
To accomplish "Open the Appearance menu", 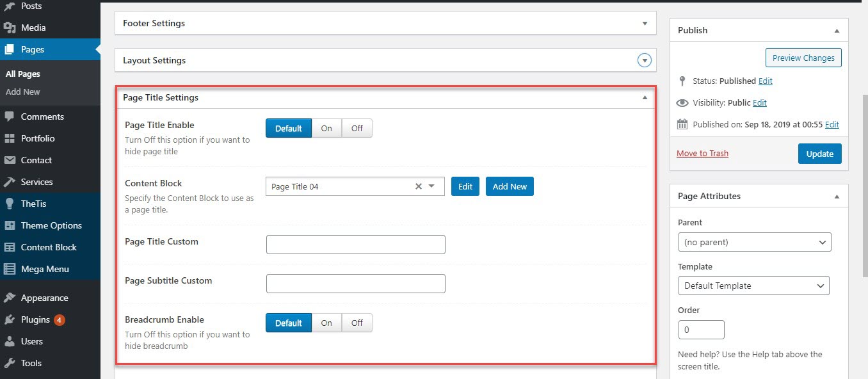I will 50,298.
